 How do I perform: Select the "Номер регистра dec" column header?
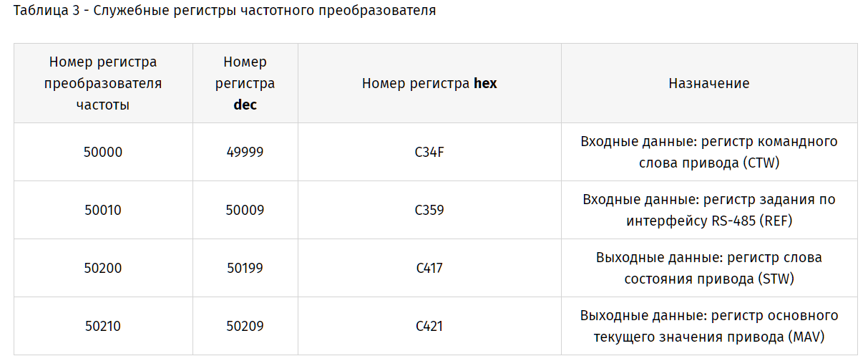tap(245, 83)
